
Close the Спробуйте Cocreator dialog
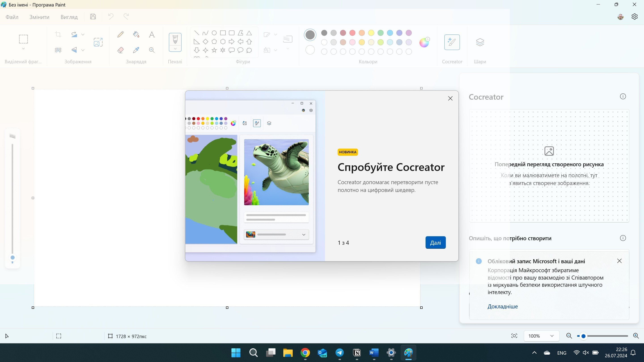pos(450,98)
